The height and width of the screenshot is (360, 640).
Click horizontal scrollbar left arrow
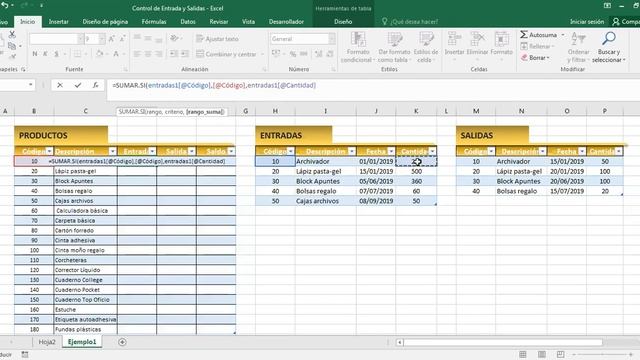400,342
